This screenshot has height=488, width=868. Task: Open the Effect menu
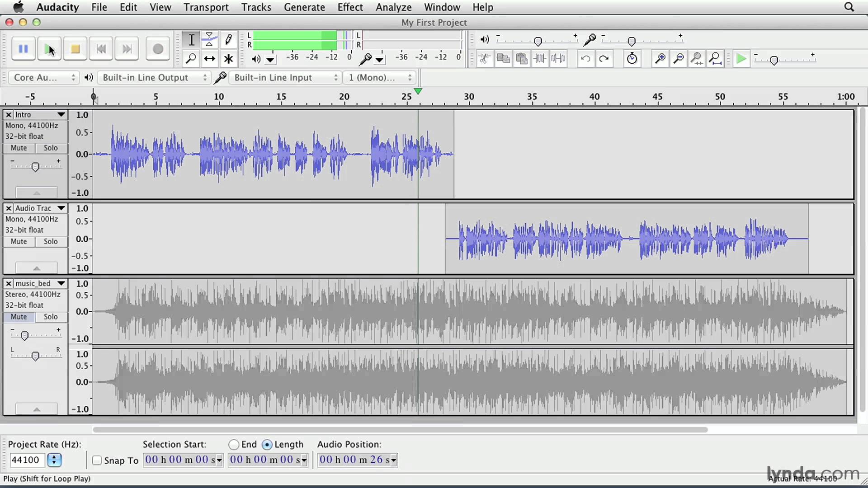[350, 7]
